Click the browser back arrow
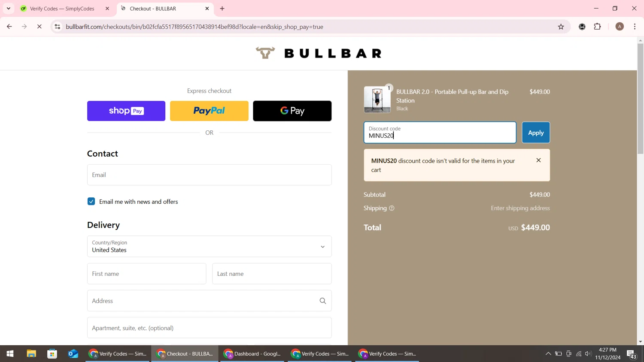Screen dimensions: 644x362 9,27
